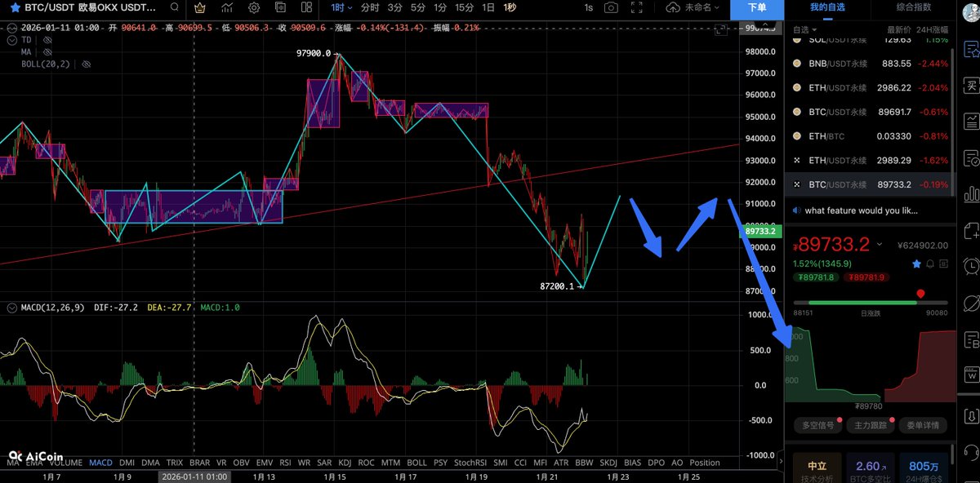Open the indicators chart-line icon
The width and height of the screenshot is (980, 483).
coord(228,7)
